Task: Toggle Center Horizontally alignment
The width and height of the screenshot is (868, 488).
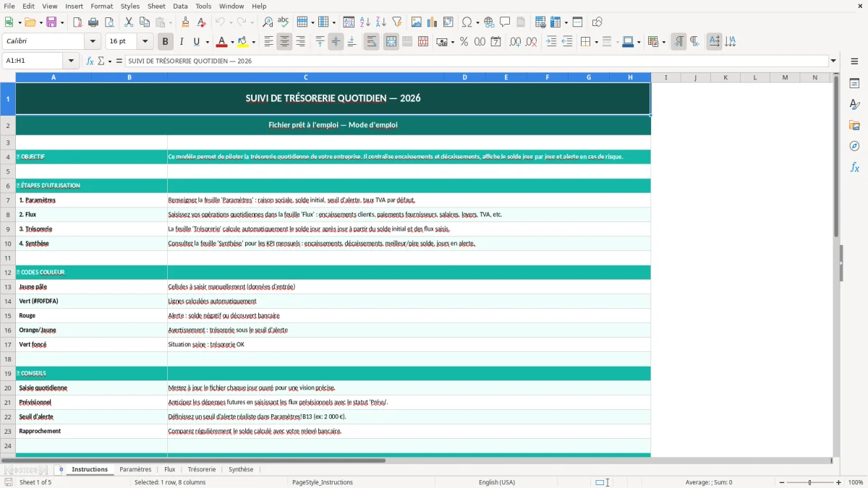Action: 284,42
